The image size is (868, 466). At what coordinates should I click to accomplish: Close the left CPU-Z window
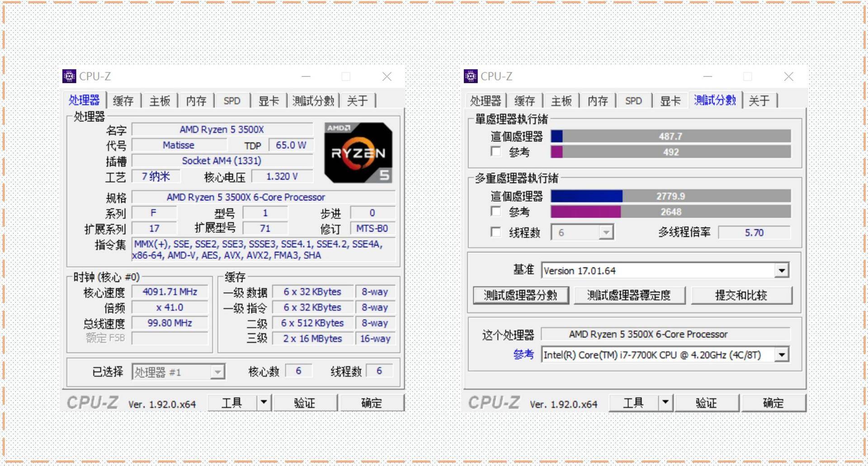point(387,77)
